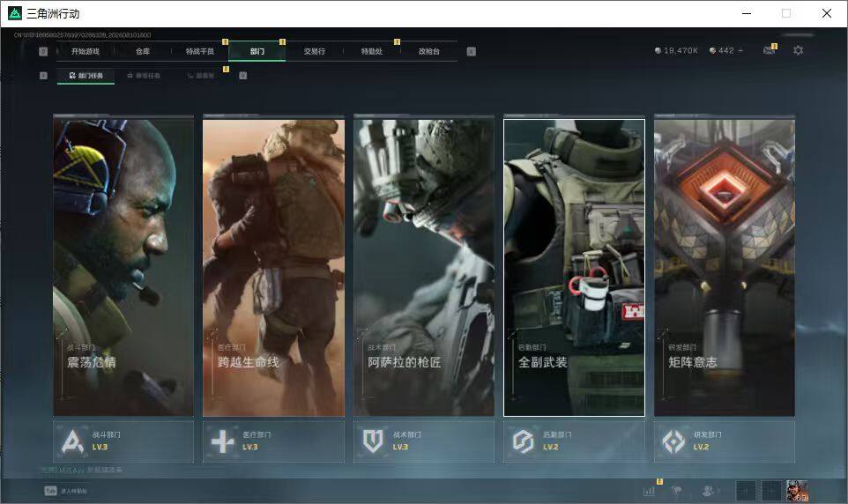Click the medical department cross icon
Viewport: 848px width, 504px height.
tap(222, 441)
